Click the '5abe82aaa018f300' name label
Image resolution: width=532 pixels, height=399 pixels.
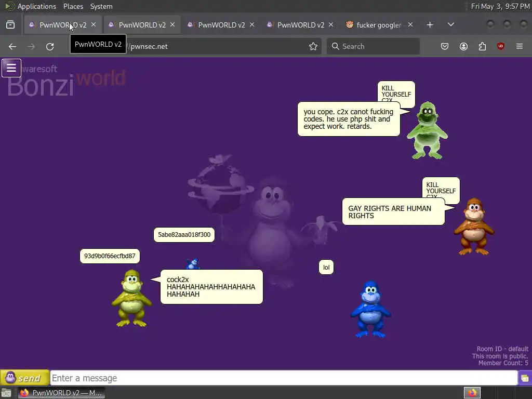coord(184,235)
